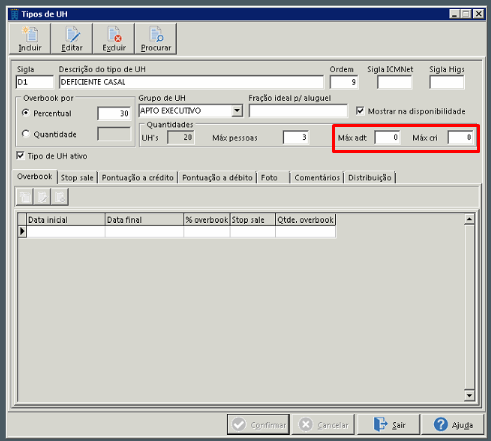Click the Stop sale column header
The image size is (491, 441).
coord(253,220)
